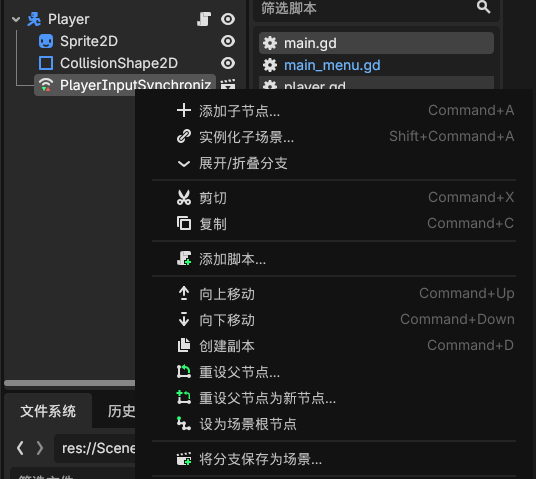Collapse the Player node tree branch

[16, 19]
